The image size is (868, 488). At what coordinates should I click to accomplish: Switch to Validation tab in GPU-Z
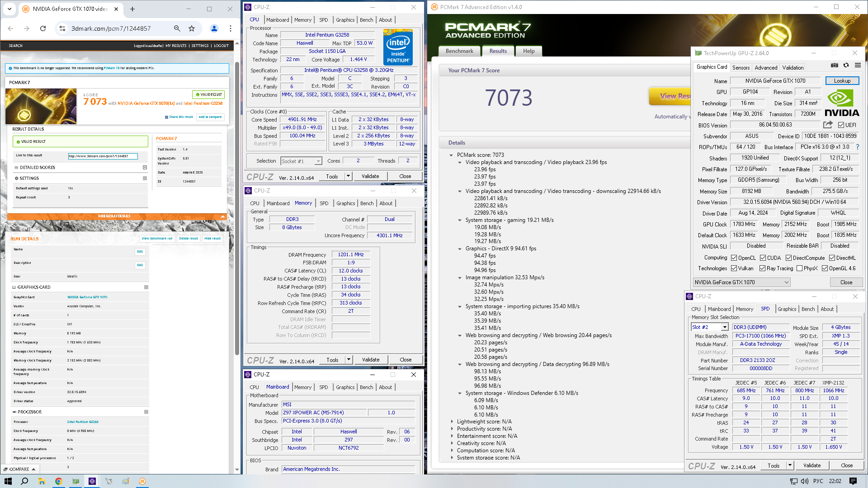click(793, 68)
